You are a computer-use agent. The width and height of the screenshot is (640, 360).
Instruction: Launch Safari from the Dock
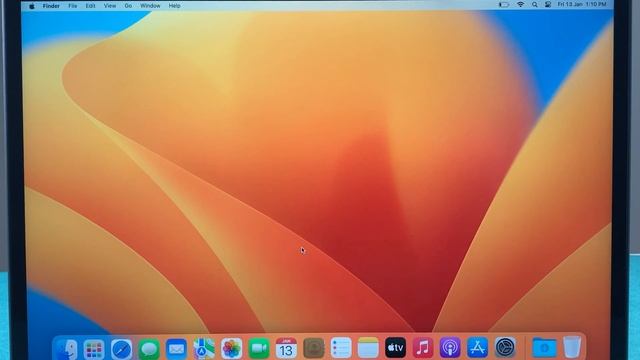[121, 349]
